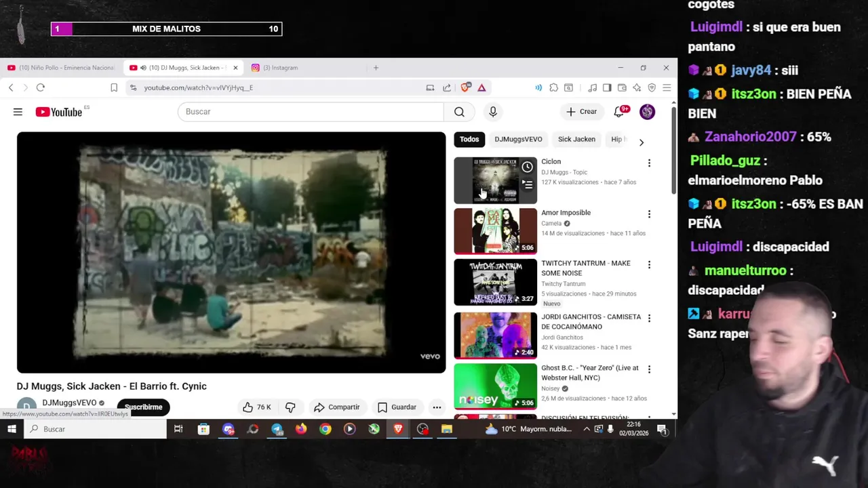The image size is (868, 488).
Task: Dislike the video with thumbs down
Action: tap(290, 407)
